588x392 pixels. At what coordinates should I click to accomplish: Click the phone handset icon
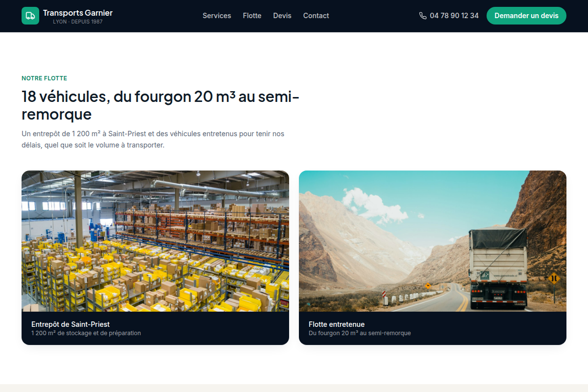tap(423, 16)
